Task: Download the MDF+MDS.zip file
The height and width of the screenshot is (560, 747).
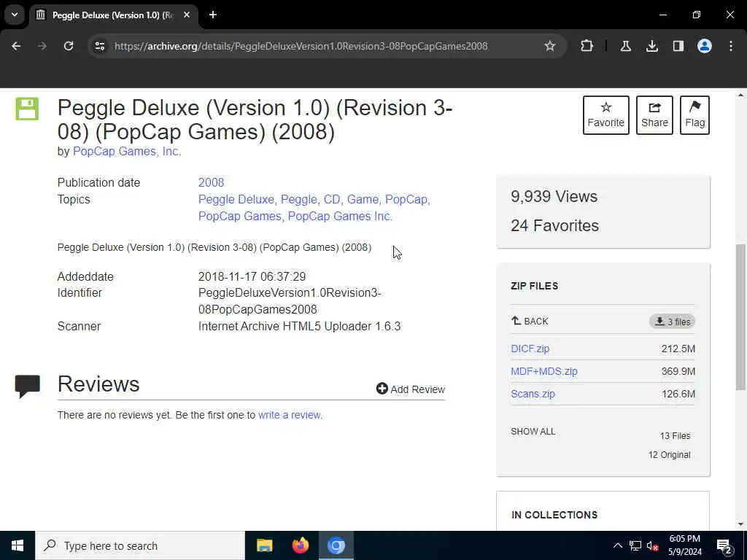Action: pyautogui.click(x=544, y=371)
